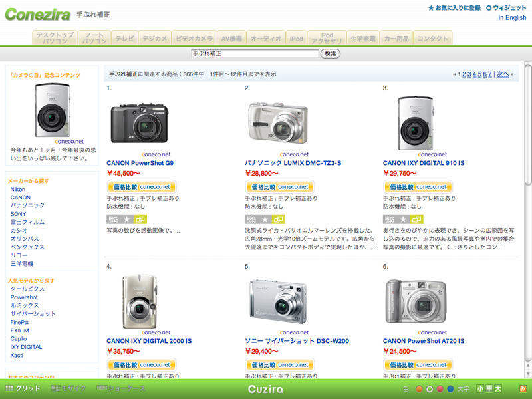Open the AV機器 tab
Screen dimensions: 532x399
coord(231,38)
